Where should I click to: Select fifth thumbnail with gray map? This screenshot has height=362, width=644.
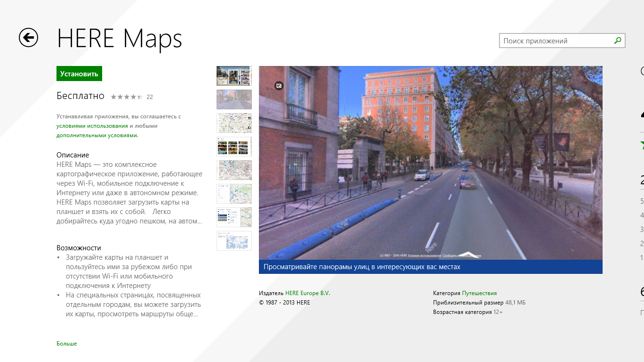[234, 170]
